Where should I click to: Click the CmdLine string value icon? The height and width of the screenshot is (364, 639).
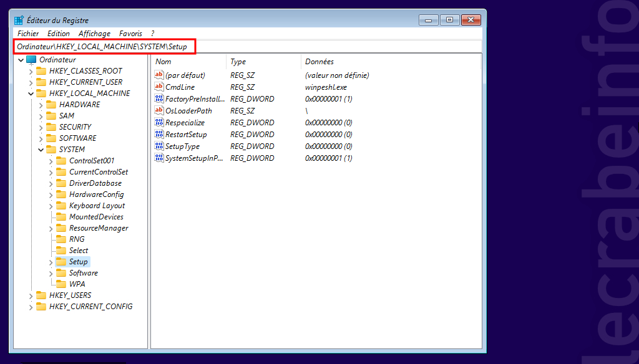(159, 87)
